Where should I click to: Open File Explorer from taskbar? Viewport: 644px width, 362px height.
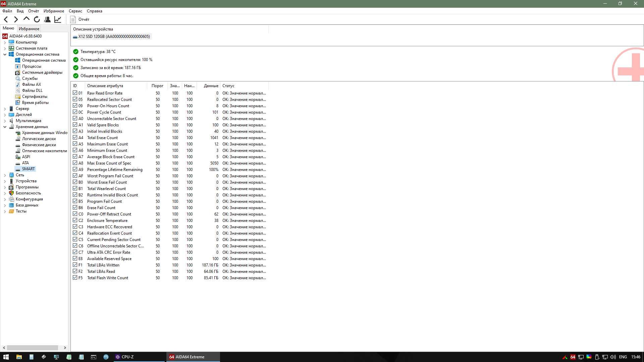coord(19,357)
